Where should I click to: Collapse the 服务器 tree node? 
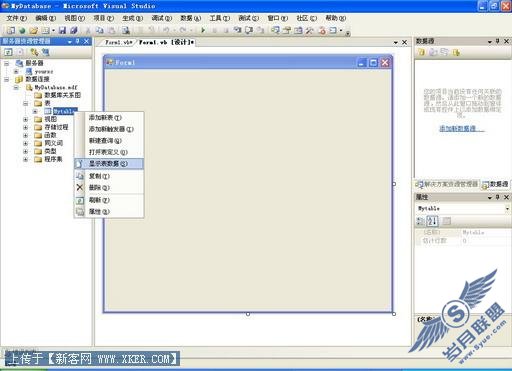point(7,63)
